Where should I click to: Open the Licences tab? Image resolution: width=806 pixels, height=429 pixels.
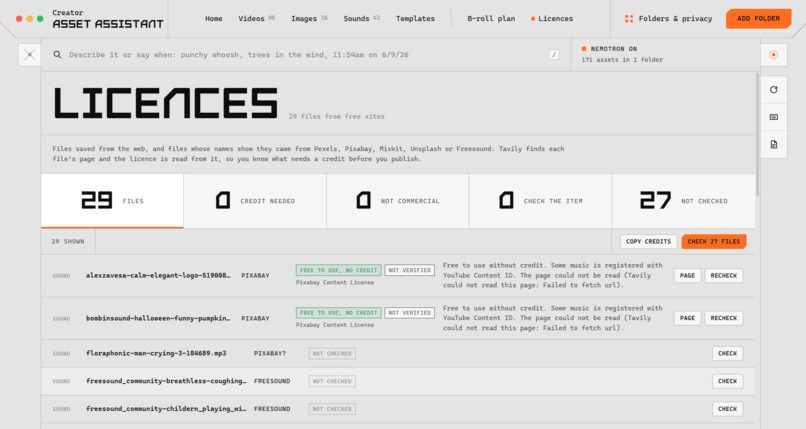[x=552, y=18]
